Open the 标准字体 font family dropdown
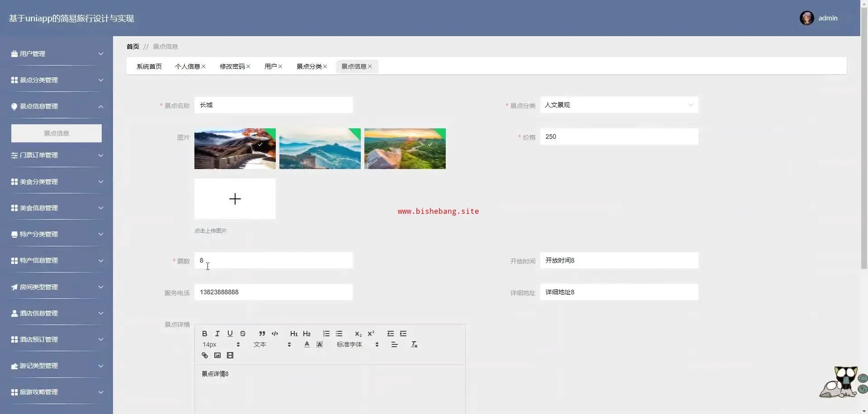Screen dimensions: 868x414 [357, 344]
